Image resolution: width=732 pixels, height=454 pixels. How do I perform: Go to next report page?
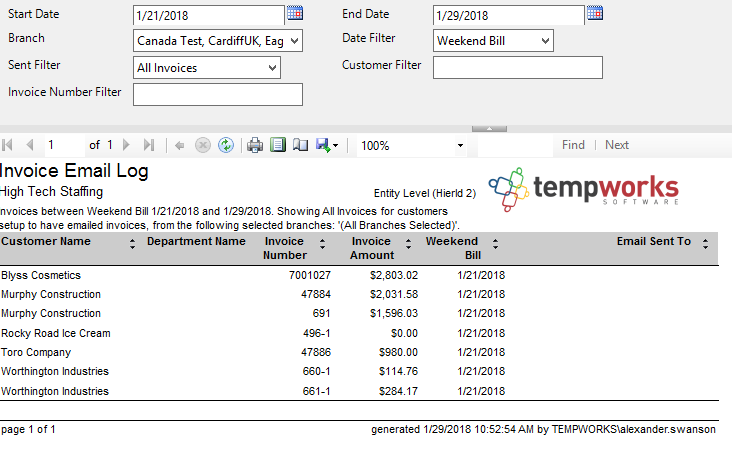126,145
